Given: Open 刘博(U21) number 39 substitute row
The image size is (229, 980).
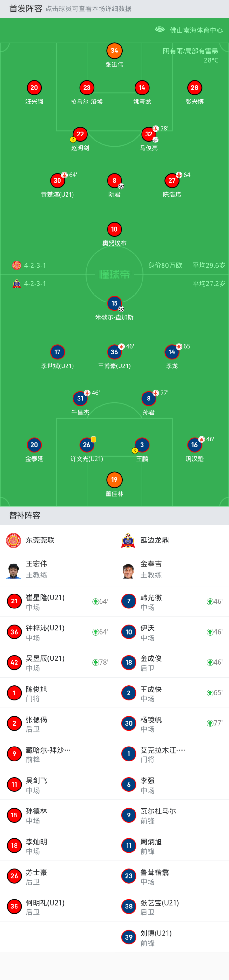Looking at the screenshot, I should [171, 937].
